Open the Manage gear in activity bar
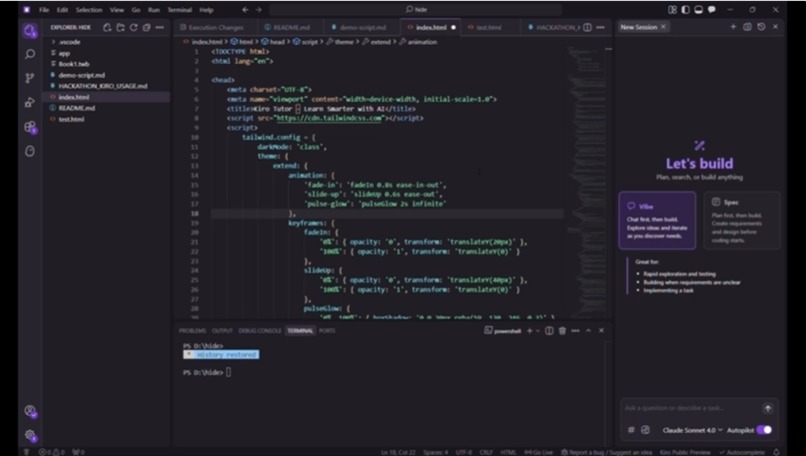Image resolution: width=806 pixels, height=456 pixels. tap(30, 435)
